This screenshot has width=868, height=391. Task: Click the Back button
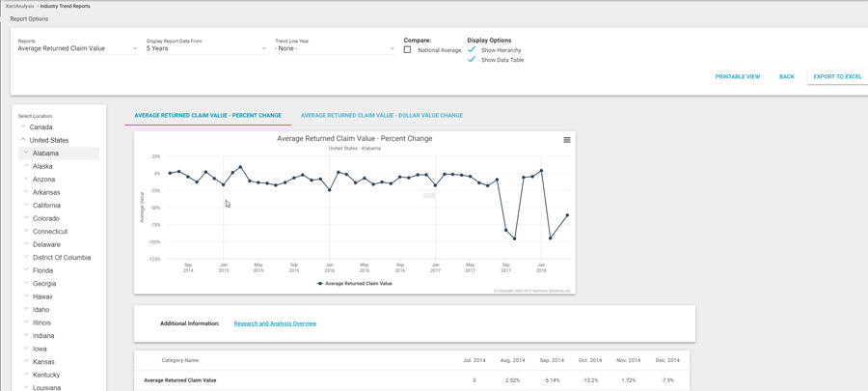786,76
